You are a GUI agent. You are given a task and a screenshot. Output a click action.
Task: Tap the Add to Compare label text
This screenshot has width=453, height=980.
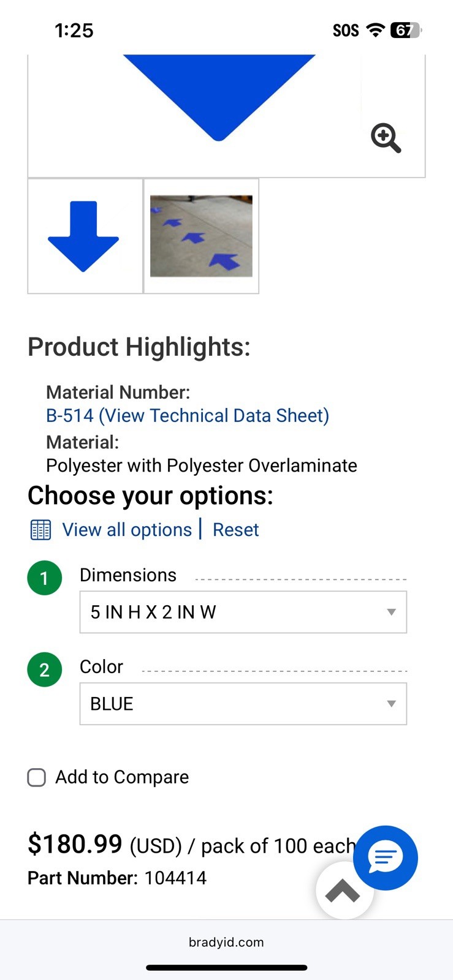coord(122,777)
